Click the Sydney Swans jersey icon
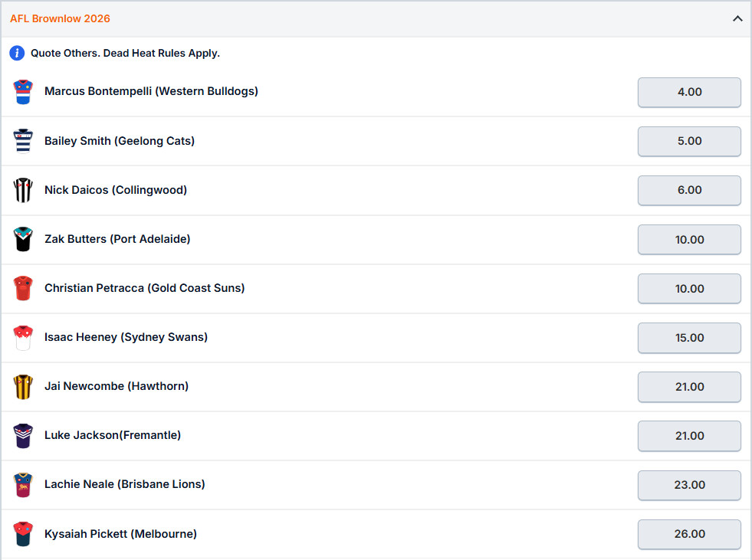 [x=23, y=338]
